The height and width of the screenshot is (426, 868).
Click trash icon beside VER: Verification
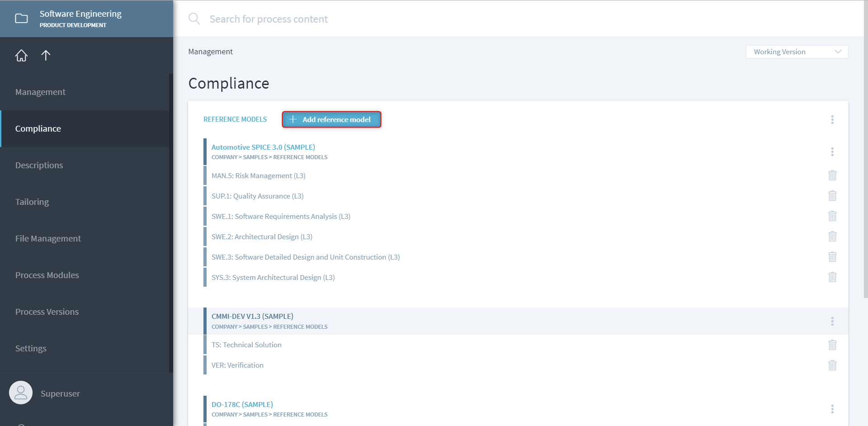(832, 365)
